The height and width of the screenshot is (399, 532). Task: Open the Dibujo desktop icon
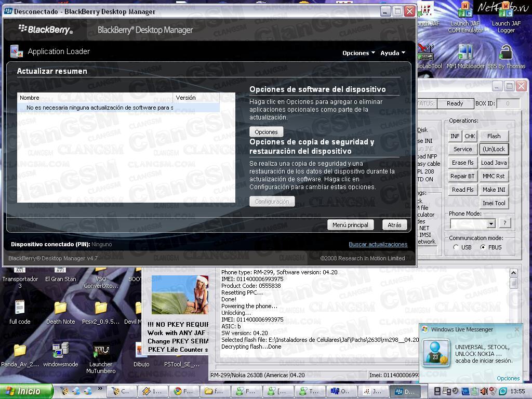point(141,355)
